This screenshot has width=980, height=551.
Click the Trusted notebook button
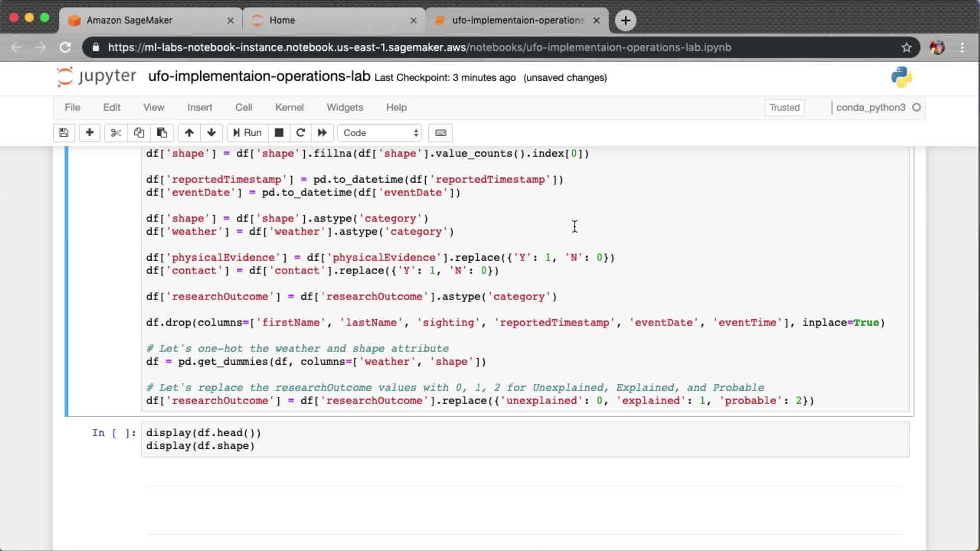[x=784, y=107]
